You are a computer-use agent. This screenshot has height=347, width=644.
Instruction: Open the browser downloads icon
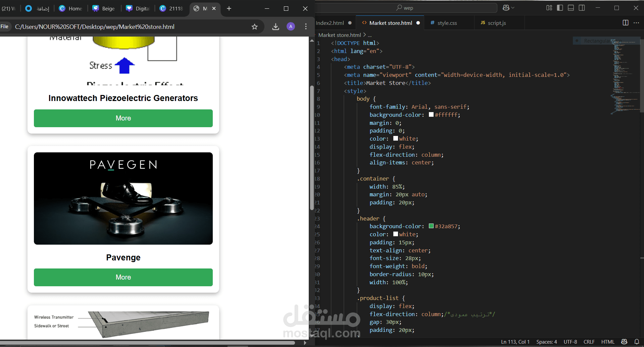click(276, 27)
